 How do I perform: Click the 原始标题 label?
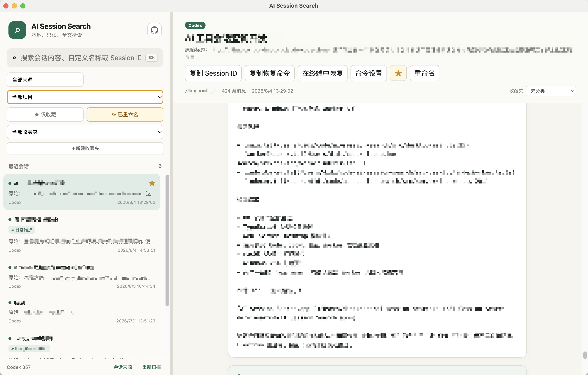(x=196, y=50)
